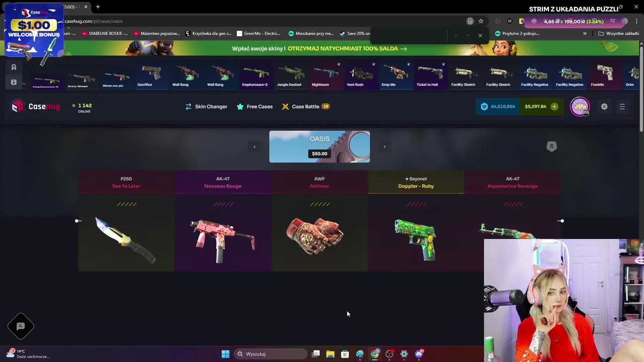This screenshot has width=644, height=362.
Task: Click the right roulette slider handle
Action: pos(561,221)
